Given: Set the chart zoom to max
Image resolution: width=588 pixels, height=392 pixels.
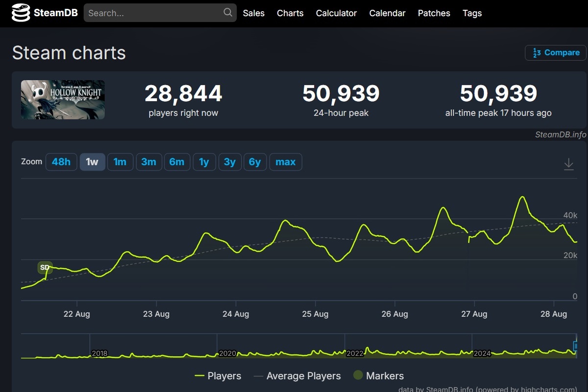Looking at the screenshot, I should (286, 161).
